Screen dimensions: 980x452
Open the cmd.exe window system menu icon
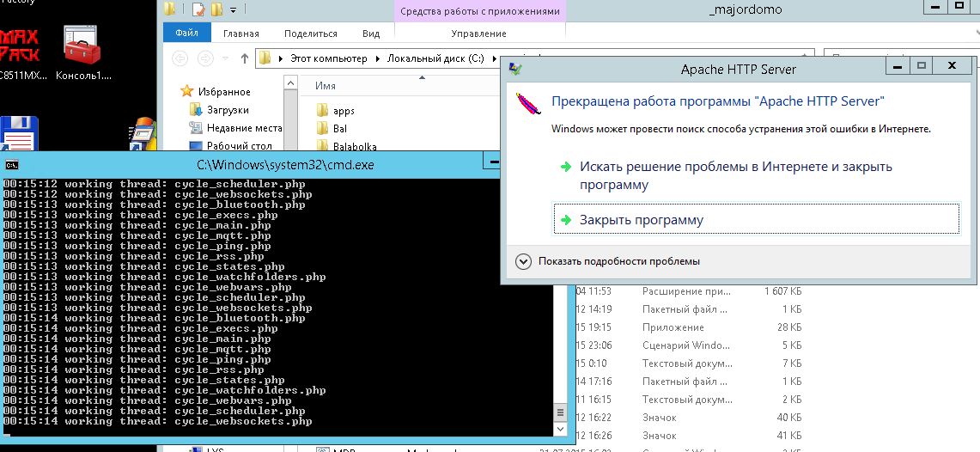coord(12,164)
